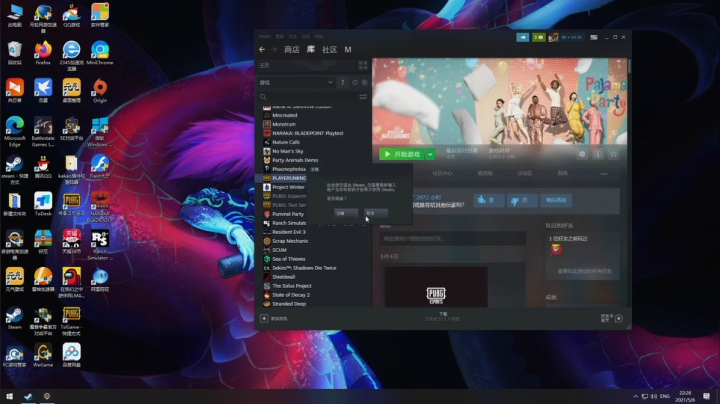Open Windows notification center icon
The image size is (720, 404).
[x=706, y=396]
